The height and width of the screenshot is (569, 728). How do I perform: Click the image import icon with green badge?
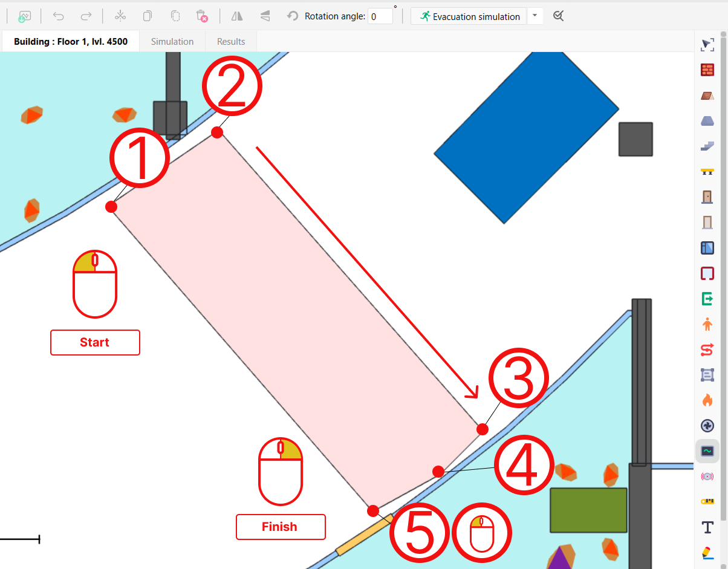[24, 16]
